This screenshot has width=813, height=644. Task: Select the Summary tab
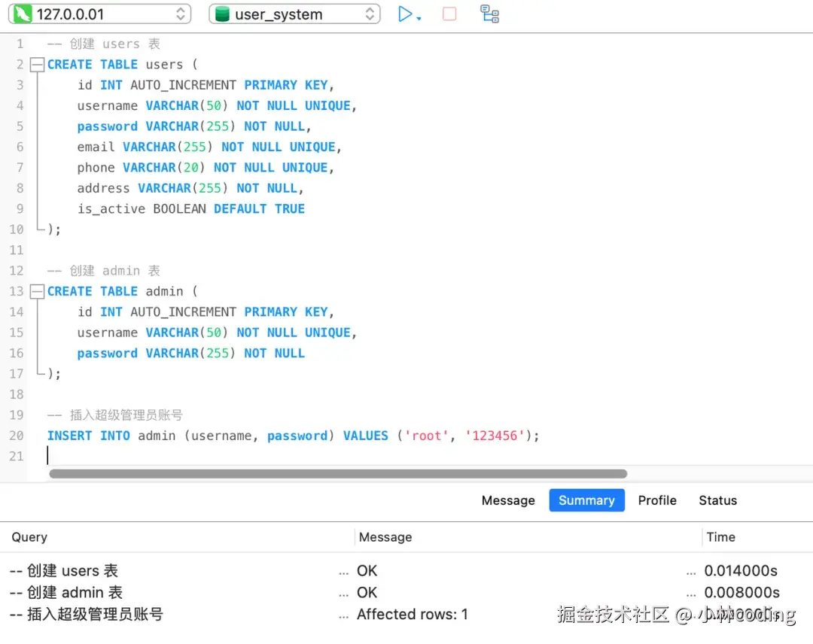586,500
